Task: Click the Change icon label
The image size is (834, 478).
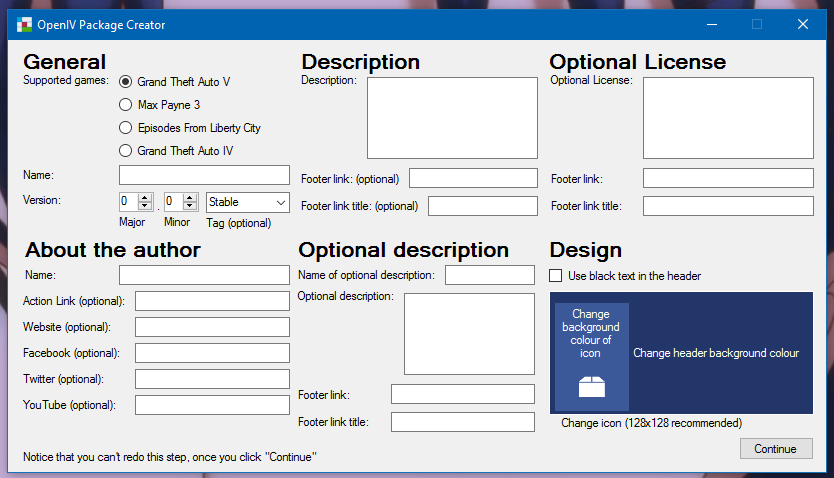Action: click(651, 423)
